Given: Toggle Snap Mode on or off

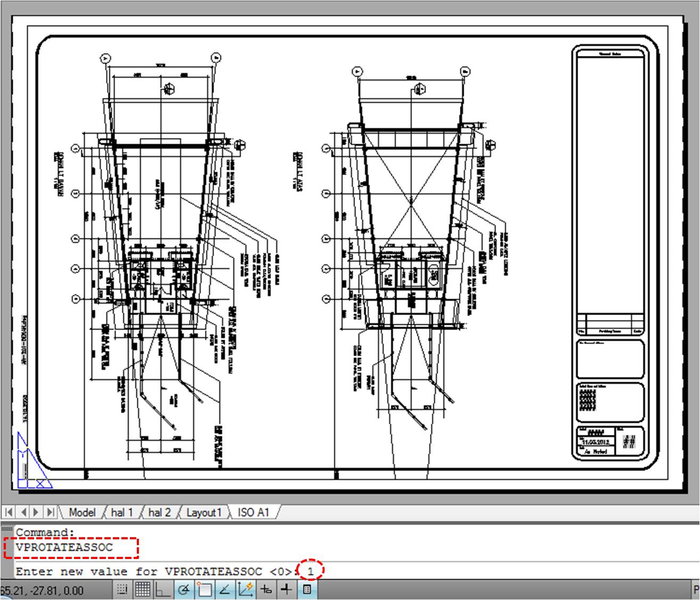Looking at the screenshot, I should pyautogui.click(x=122, y=590).
